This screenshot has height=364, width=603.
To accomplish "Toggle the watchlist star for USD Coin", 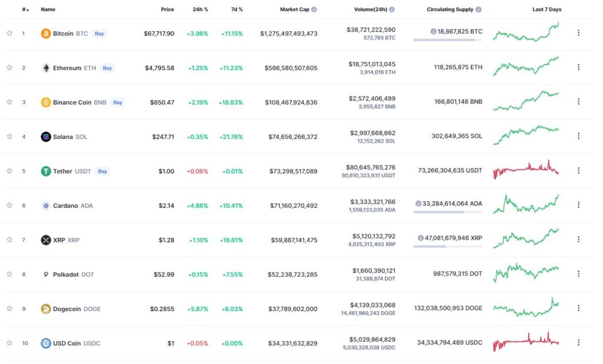I will coord(9,343).
